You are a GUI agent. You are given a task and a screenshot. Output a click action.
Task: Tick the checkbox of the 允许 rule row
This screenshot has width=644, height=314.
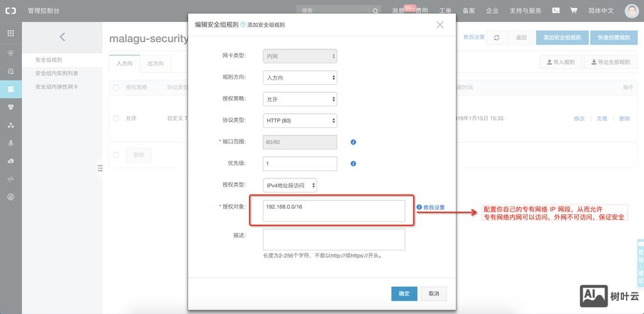coord(116,118)
